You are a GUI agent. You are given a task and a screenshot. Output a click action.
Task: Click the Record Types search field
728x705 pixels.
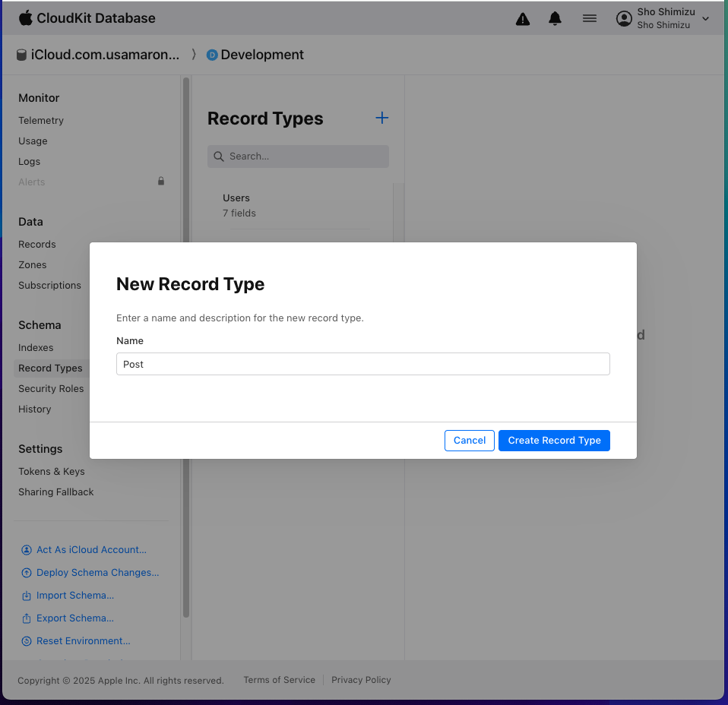click(x=298, y=156)
